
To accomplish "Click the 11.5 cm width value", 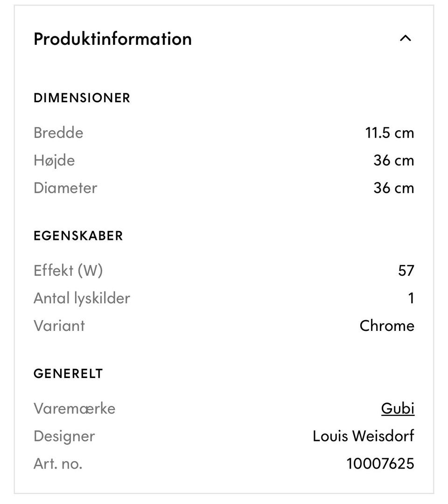I will tap(389, 133).
